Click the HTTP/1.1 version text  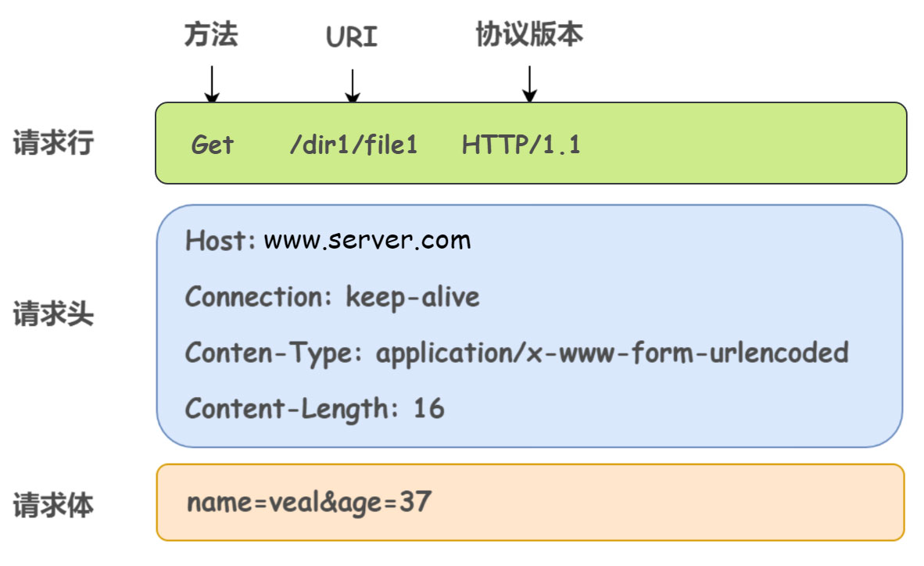(x=521, y=145)
